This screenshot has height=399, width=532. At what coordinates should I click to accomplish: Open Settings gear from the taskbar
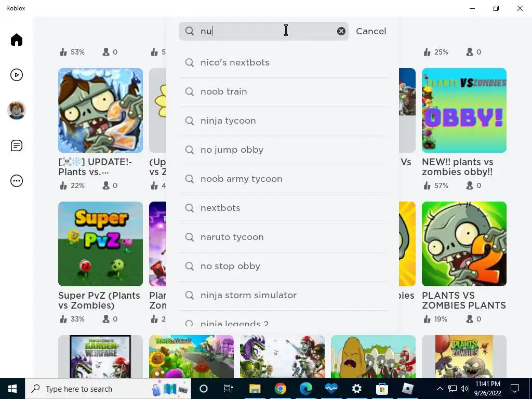(356, 389)
